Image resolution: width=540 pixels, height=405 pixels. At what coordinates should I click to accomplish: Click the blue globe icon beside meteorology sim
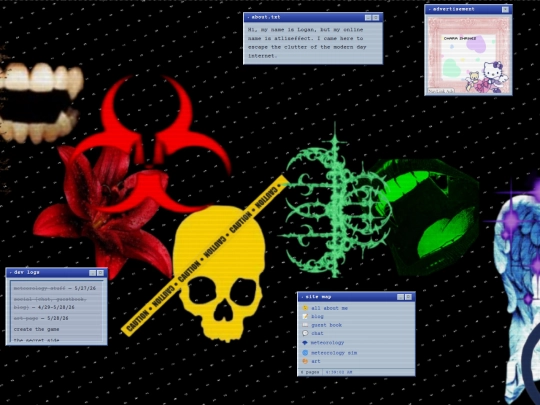click(305, 353)
